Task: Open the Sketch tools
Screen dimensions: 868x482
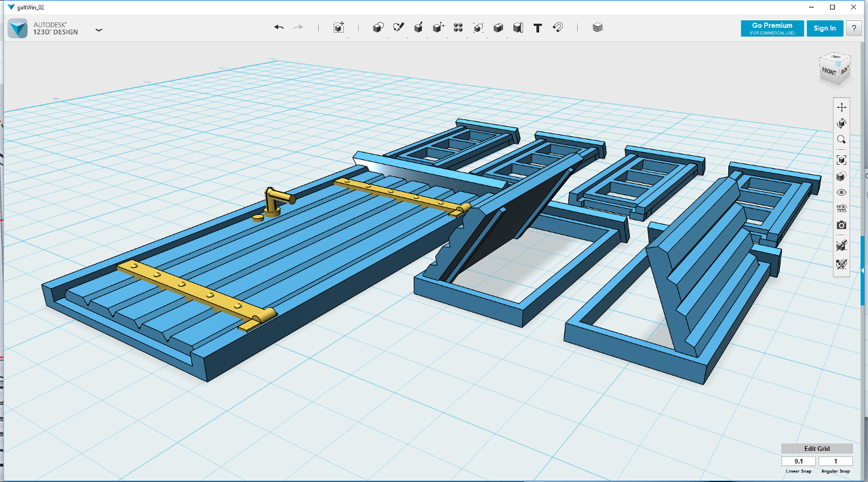Action: 399,28
